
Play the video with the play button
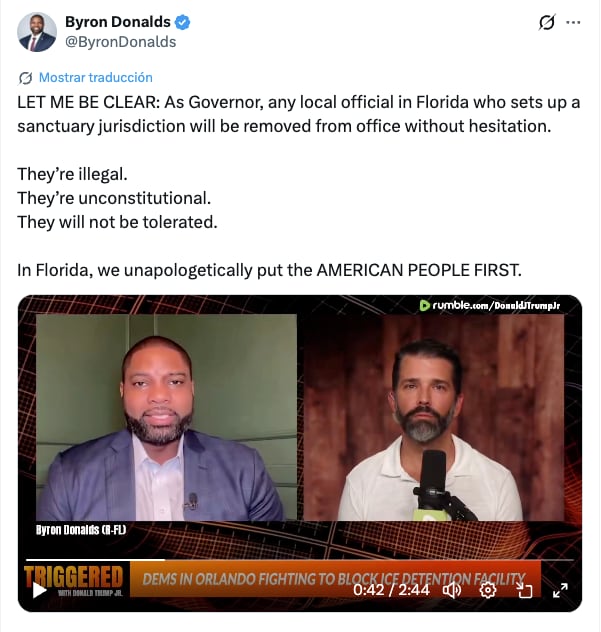39,590
